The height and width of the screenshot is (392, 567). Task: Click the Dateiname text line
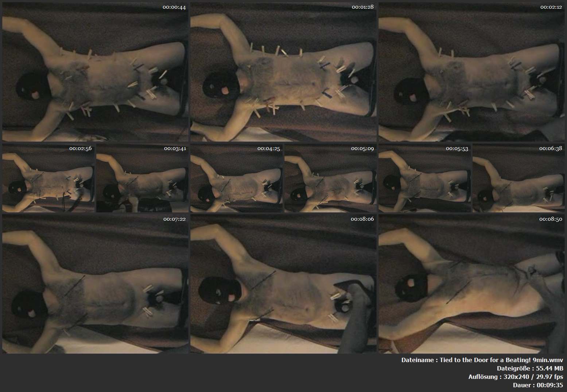pos(482,360)
